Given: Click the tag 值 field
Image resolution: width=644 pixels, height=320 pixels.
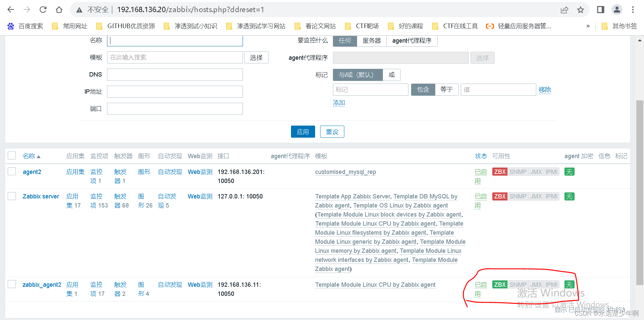Looking at the screenshot, I should coord(498,90).
